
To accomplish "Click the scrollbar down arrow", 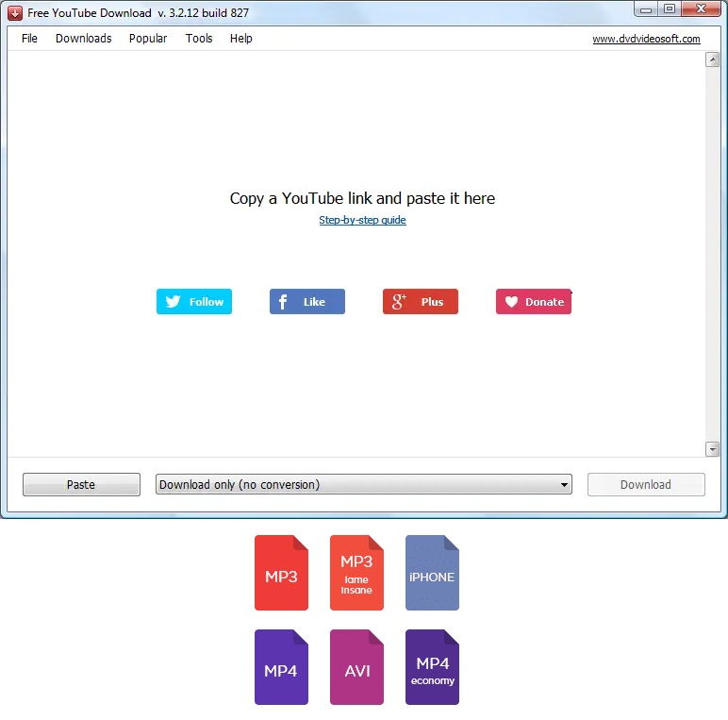I will 712,449.
